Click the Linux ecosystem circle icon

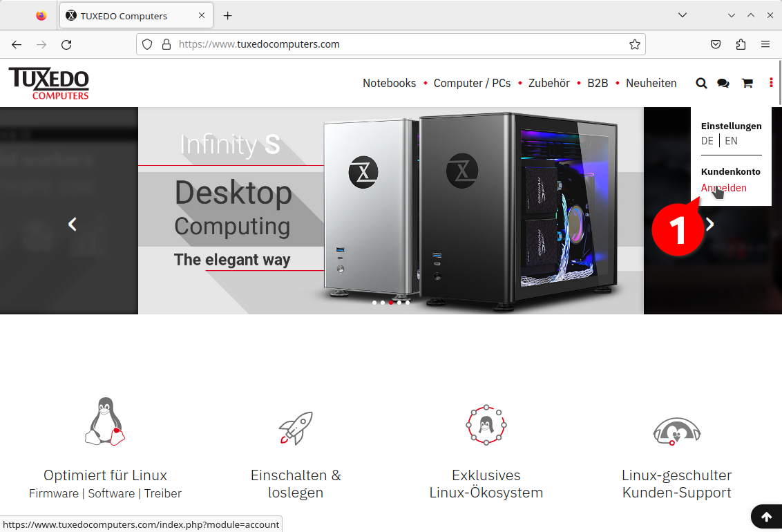[486, 426]
